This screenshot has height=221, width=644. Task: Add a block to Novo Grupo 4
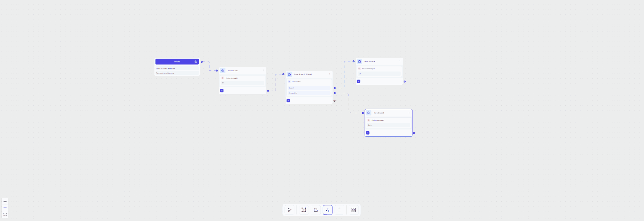click(358, 81)
